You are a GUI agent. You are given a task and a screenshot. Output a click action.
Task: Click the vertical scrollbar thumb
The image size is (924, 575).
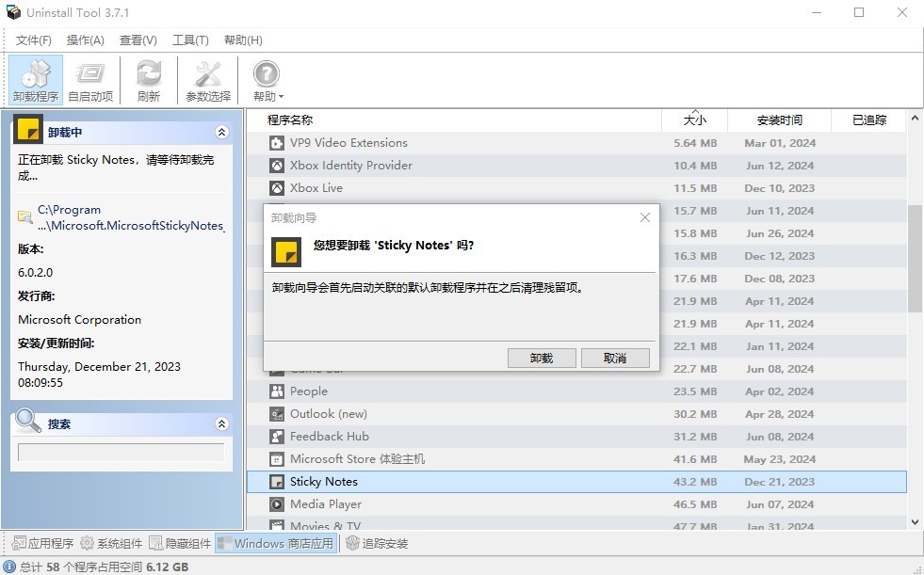coord(915,259)
